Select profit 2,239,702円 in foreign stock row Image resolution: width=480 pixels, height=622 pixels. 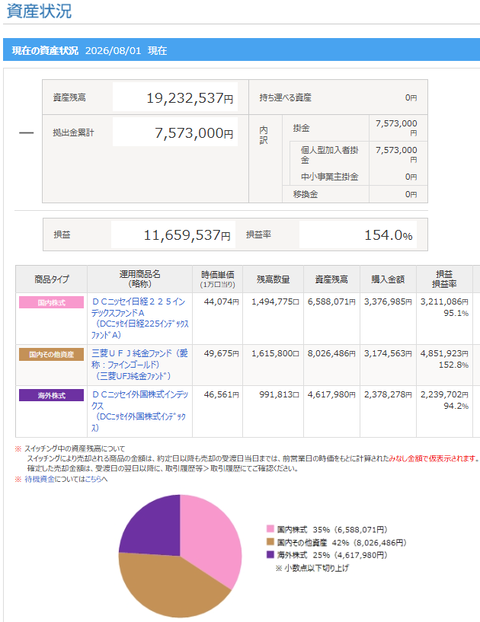pyautogui.click(x=444, y=395)
